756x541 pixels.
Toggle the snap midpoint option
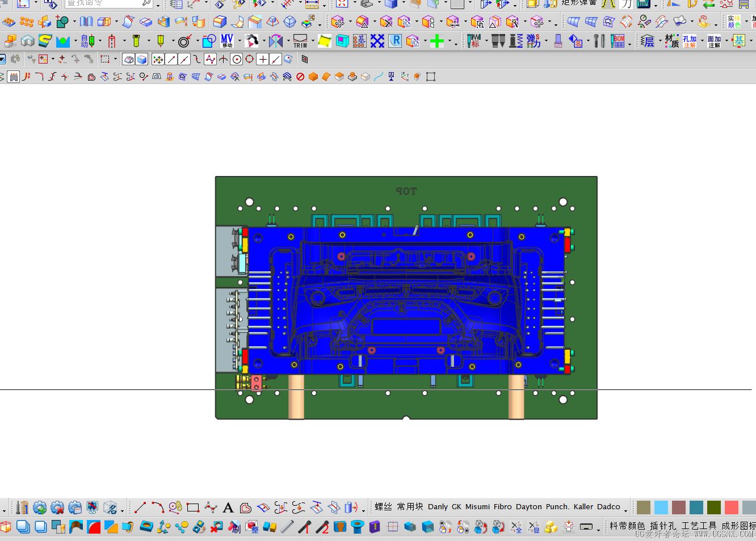[x=184, y=59]
